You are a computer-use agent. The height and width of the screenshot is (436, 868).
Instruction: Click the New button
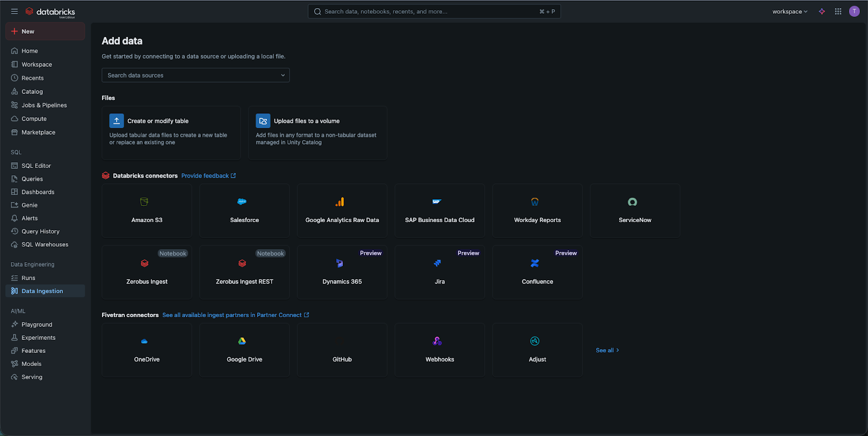[45, 31]
